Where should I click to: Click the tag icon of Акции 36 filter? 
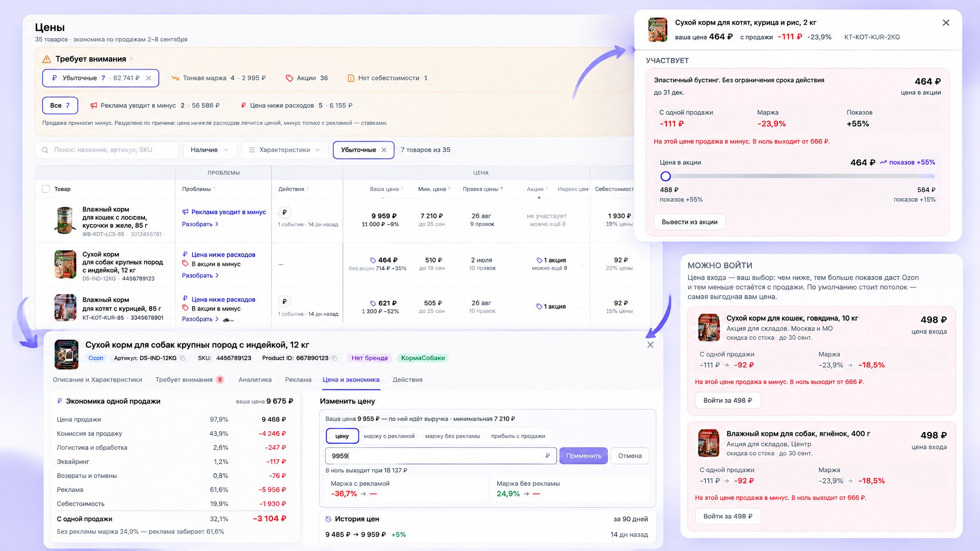[290, 78]
